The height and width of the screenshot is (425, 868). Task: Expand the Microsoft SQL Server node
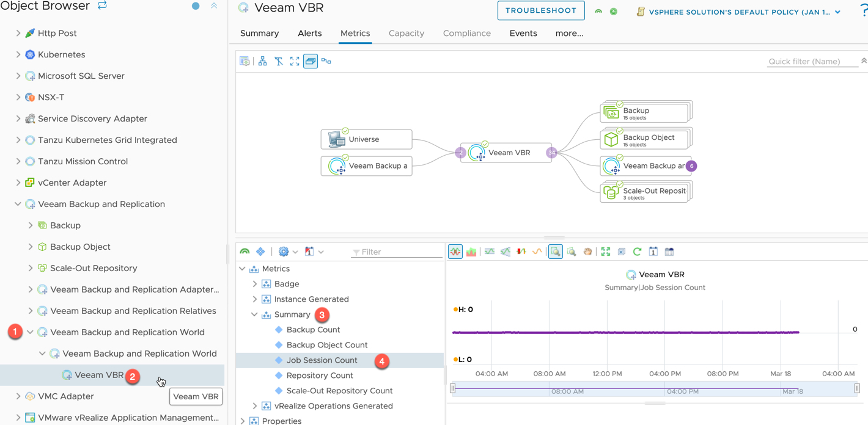[18, 76]
